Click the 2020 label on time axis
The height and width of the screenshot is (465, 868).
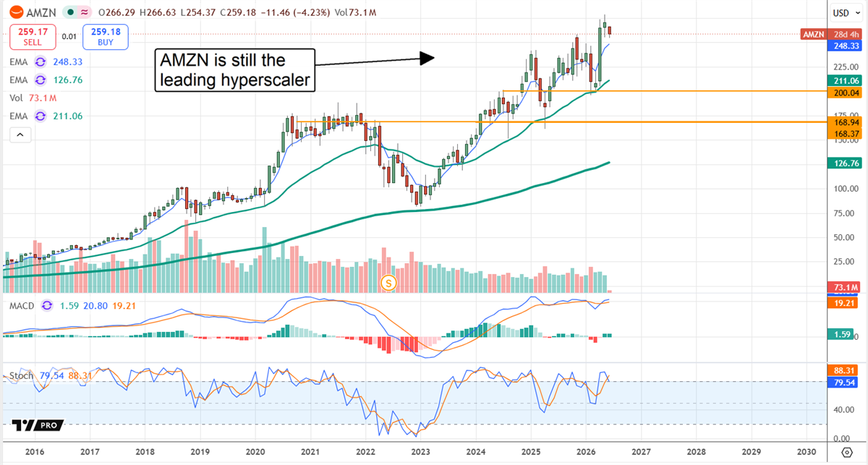(x=255, y=451)
